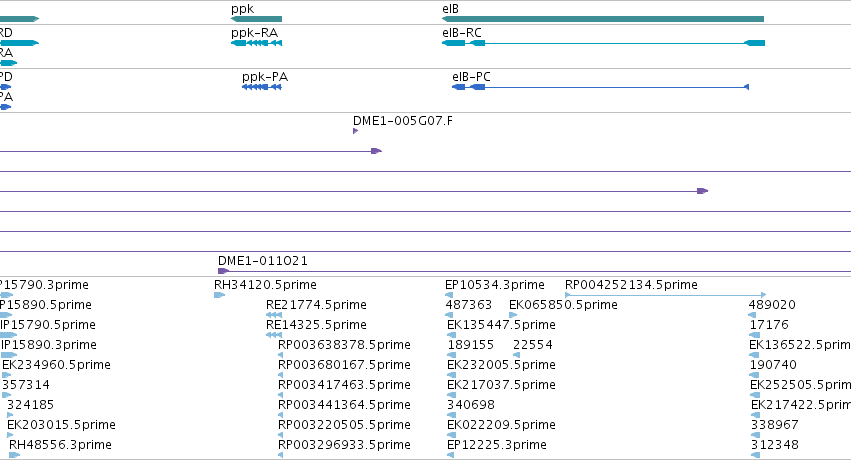Click the EK065850.5prime label
Viewport: 851px width, 460px height.
click(x=563, y=305)
